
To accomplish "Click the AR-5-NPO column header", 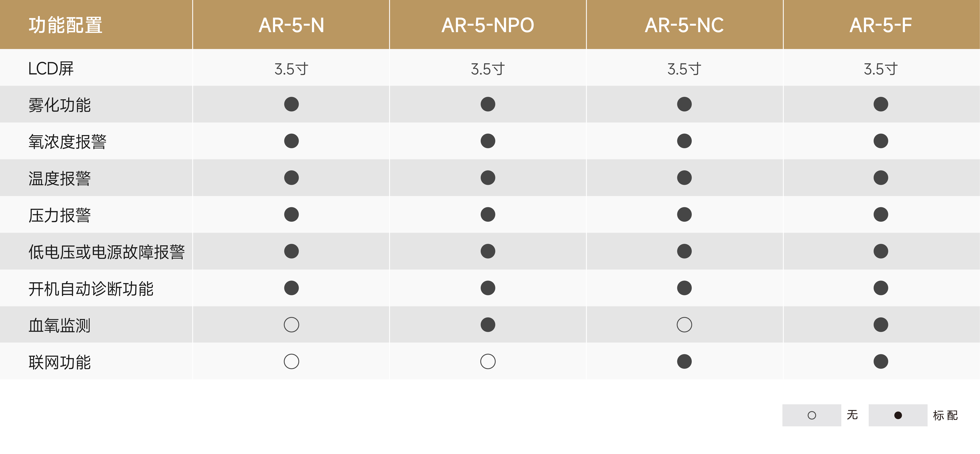I will click(x=488, y=25).
